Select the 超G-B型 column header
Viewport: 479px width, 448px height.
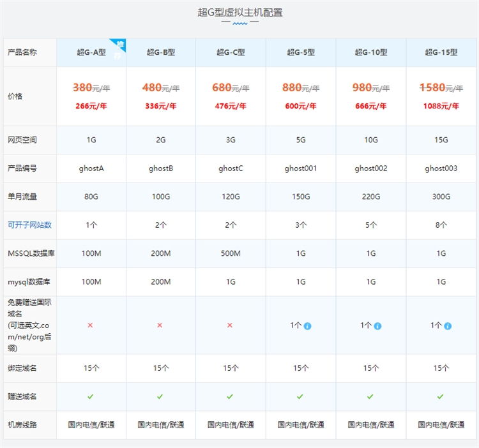click(x=160, y=52)
